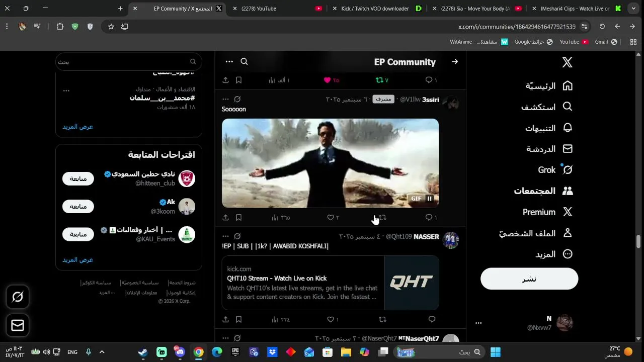This screenshot has width=644, height=362.
Task: Like NASSER's EP SUB post
Action: pyautogui.click(x=333, y=319)
